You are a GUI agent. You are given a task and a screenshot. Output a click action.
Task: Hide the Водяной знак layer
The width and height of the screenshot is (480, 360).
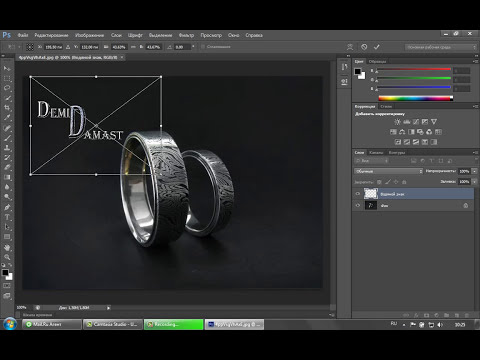point(358,194)
